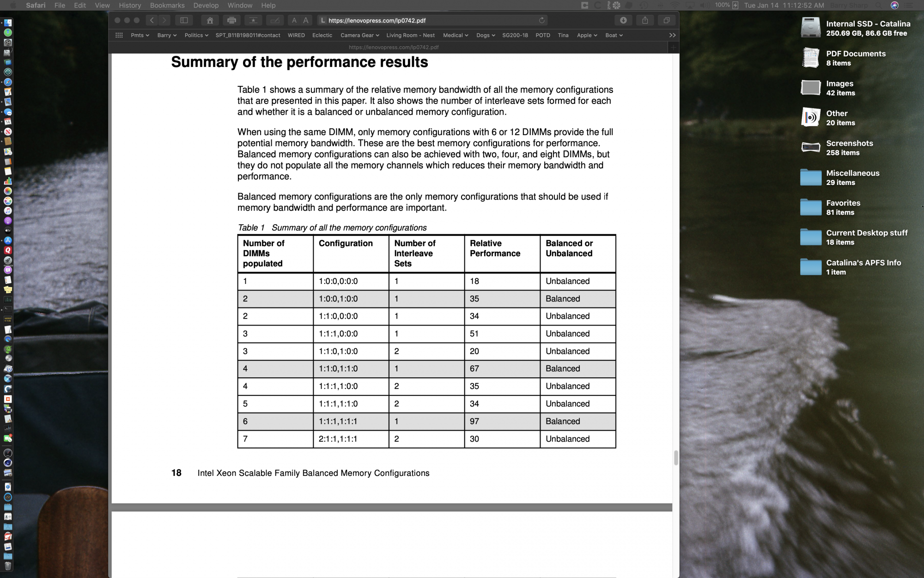This screenshot has width=924, height=578.
Task: Open the Medical bookmarks dropdown
Action: tap(455, 35)
